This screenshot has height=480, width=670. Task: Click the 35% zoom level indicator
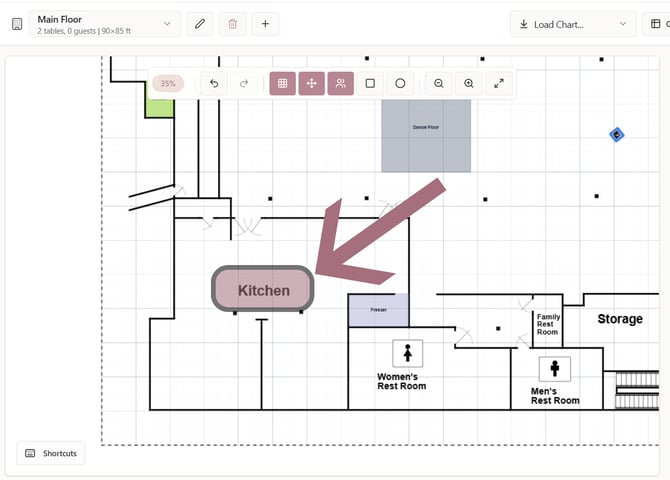click(168, 84)
